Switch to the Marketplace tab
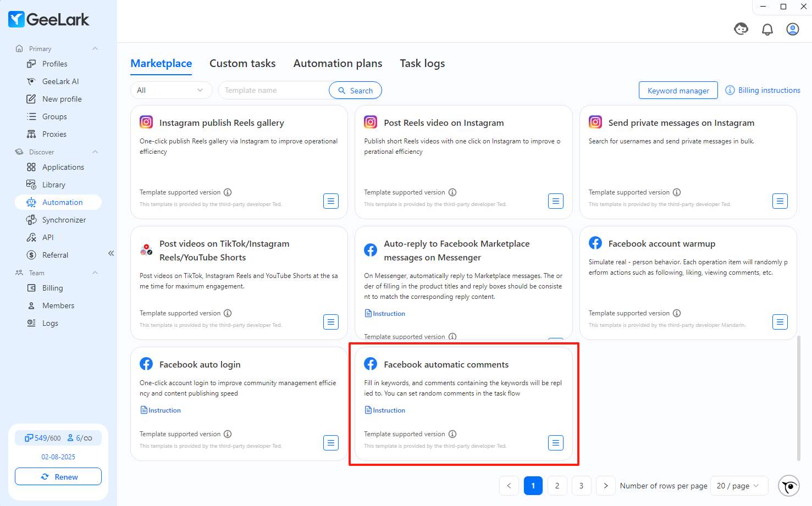Screen dimensions: 812x506 coord(161,63)
